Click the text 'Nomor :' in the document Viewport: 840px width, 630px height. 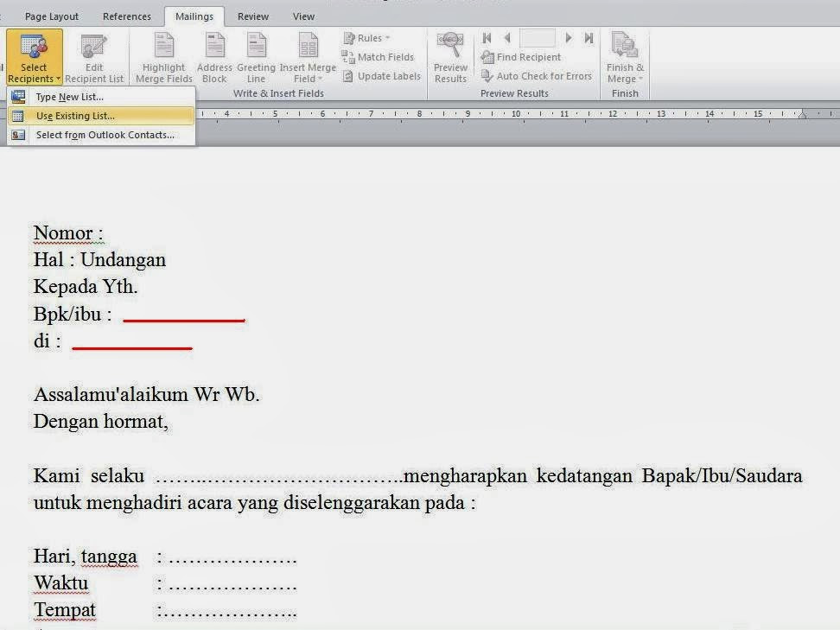(68, 233)
